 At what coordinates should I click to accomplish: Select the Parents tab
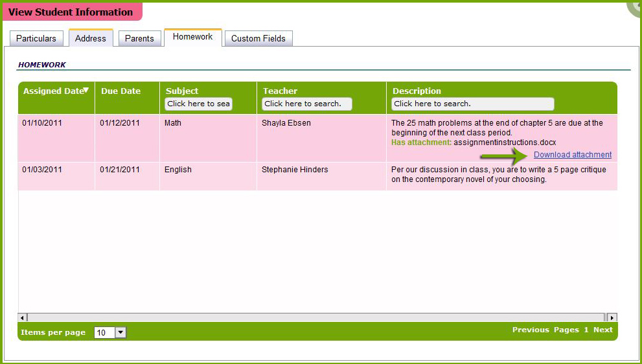pos(139,38)
